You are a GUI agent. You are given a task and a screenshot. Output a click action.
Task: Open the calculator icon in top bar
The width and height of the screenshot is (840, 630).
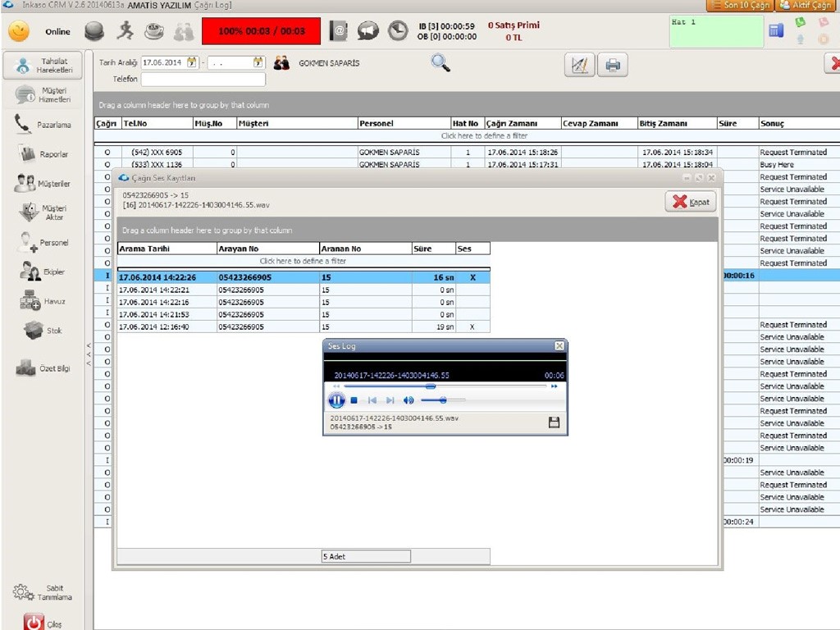(776, 31)
